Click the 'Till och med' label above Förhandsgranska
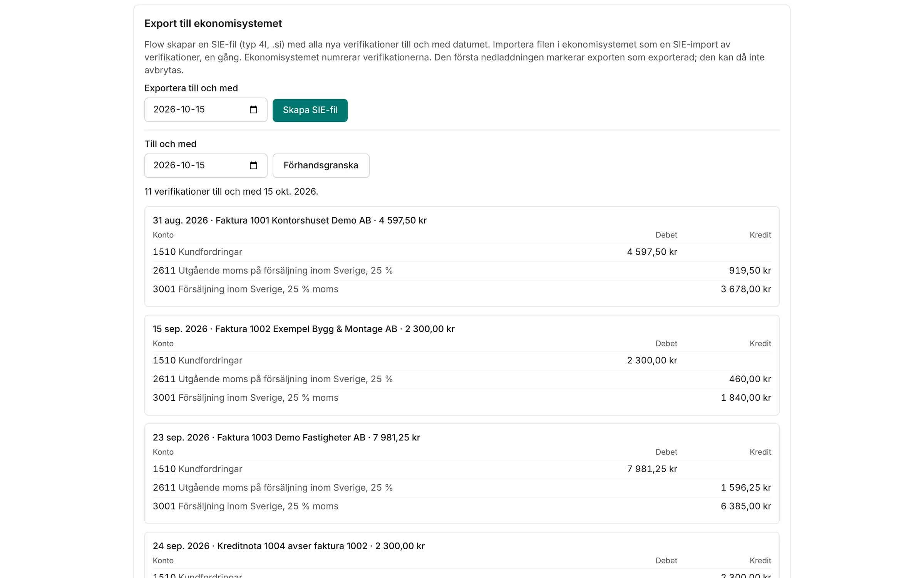 [170, 144]
